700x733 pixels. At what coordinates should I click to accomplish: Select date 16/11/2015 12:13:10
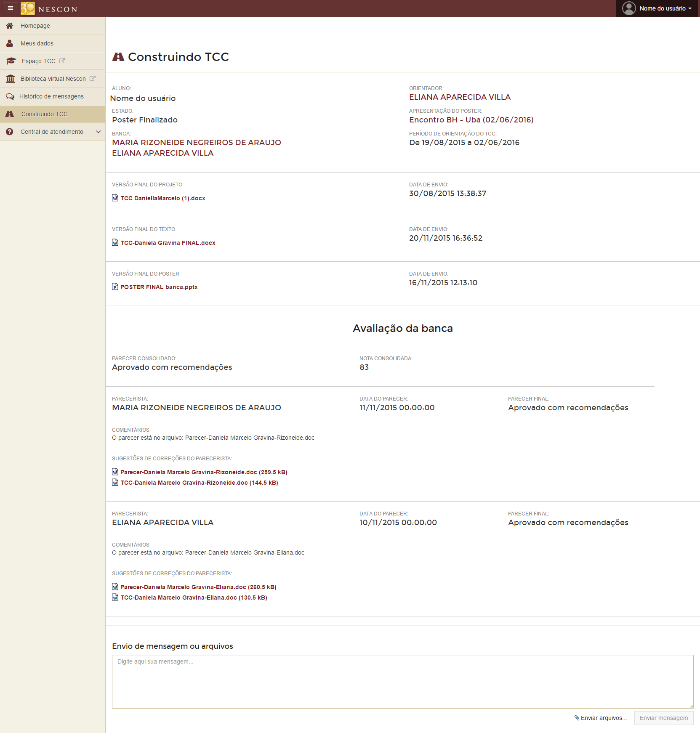[x=443, y=283]
